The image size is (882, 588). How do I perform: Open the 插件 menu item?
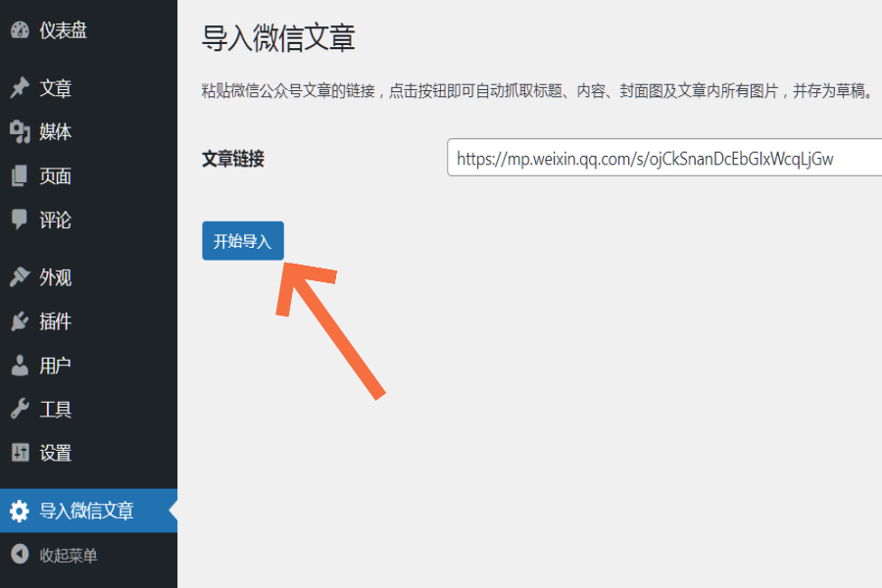[54, 320]
